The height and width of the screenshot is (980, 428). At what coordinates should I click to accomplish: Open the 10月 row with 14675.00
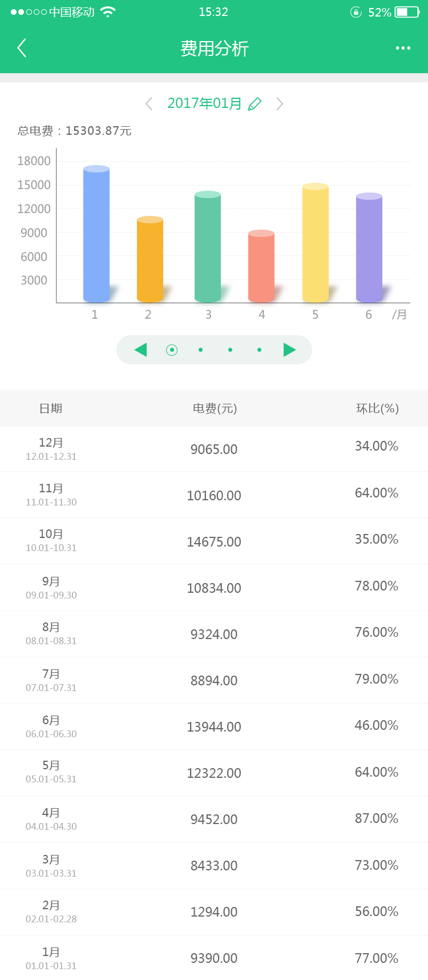click(214, 541)
